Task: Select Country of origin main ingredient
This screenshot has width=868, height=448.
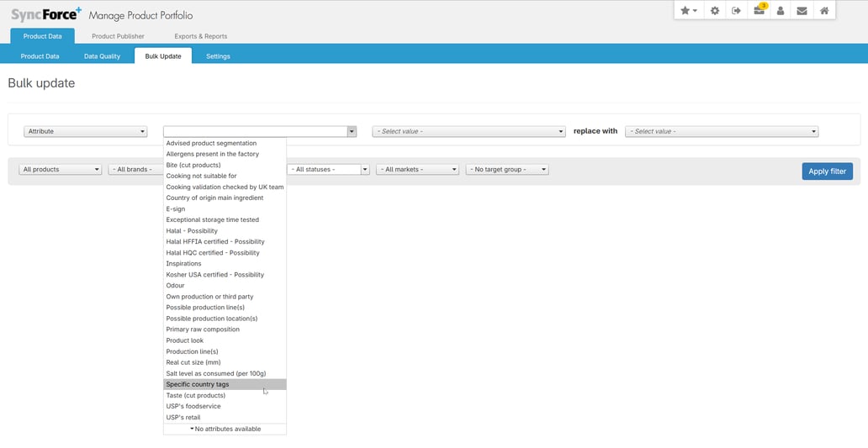Action: [x=225, y=198]
